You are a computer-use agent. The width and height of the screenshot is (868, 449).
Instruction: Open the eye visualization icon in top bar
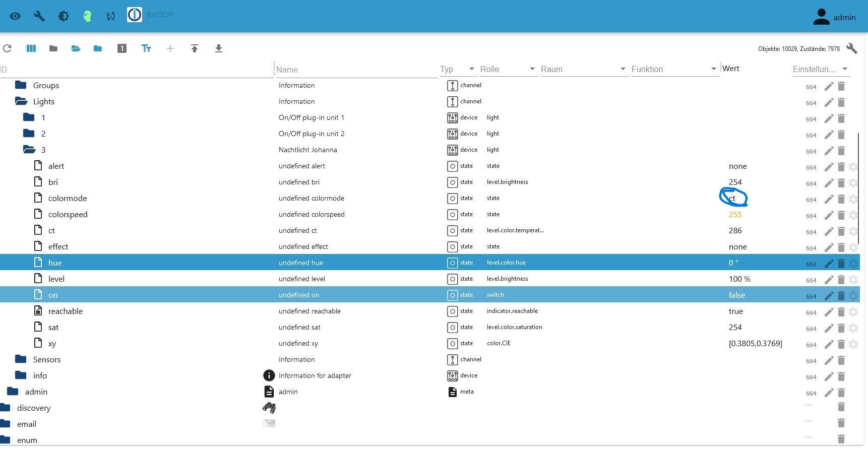[15, 16]
